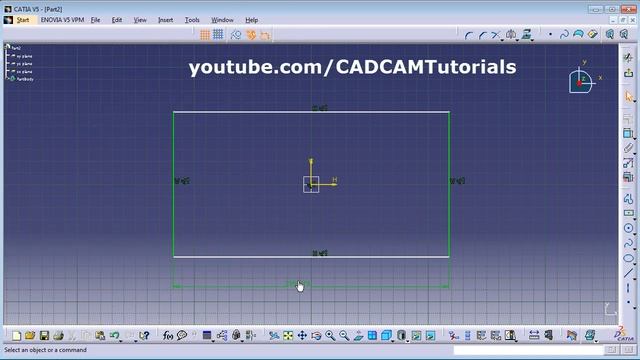
Task: Select the Rotate view tool
Action: pos(316,336)
